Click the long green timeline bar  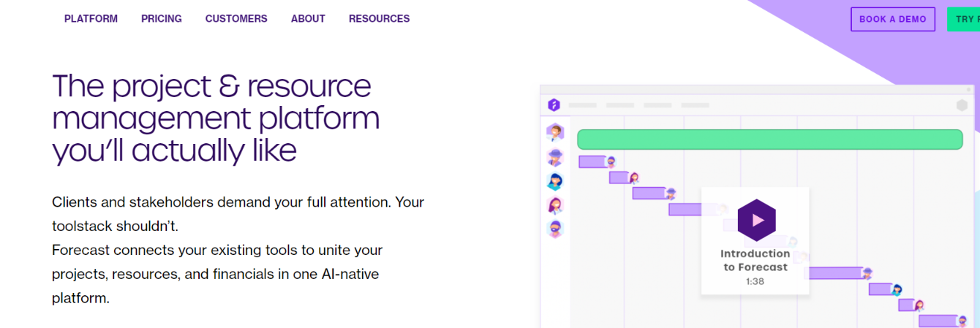(770, 140)
